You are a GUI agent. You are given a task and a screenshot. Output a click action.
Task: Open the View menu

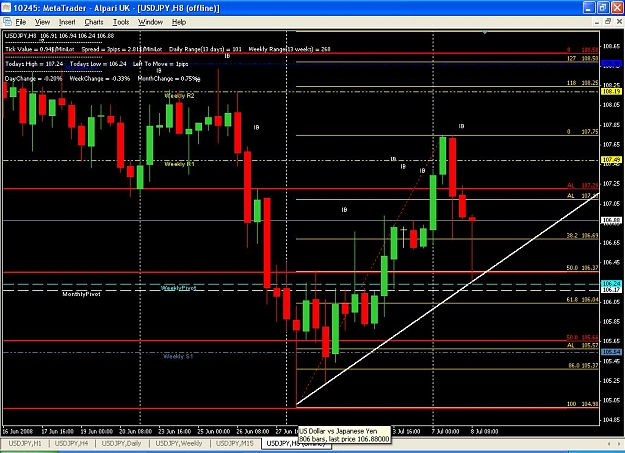[x=42, y=22]
